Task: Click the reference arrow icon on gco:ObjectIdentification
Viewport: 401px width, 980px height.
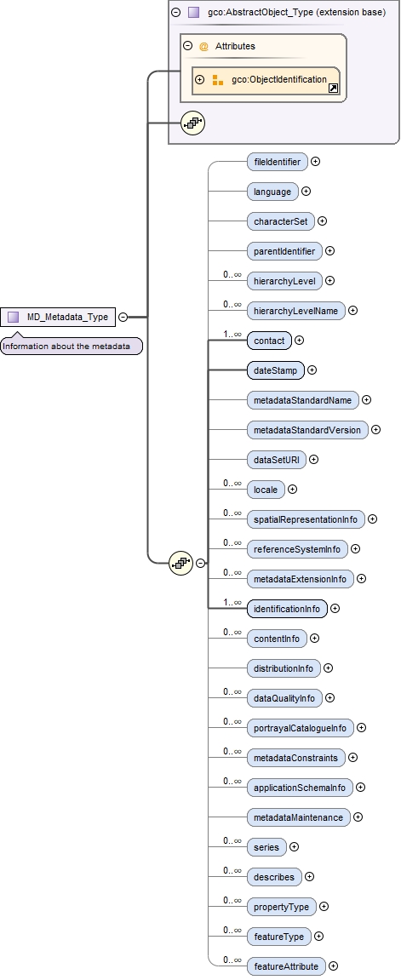Action: coord(334,89)
